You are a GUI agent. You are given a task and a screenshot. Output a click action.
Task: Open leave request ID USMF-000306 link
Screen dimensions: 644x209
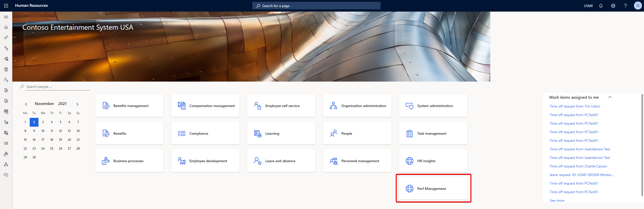[x=582, y=175]
